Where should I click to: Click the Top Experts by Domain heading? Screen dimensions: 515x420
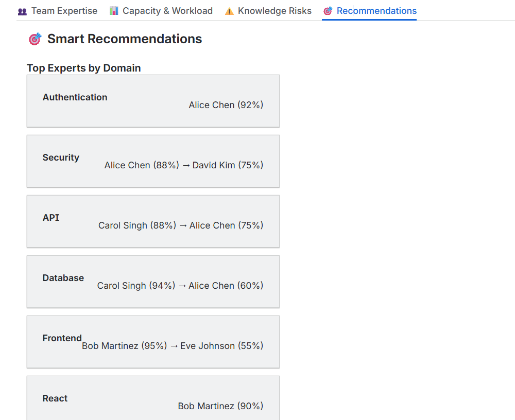83,68
